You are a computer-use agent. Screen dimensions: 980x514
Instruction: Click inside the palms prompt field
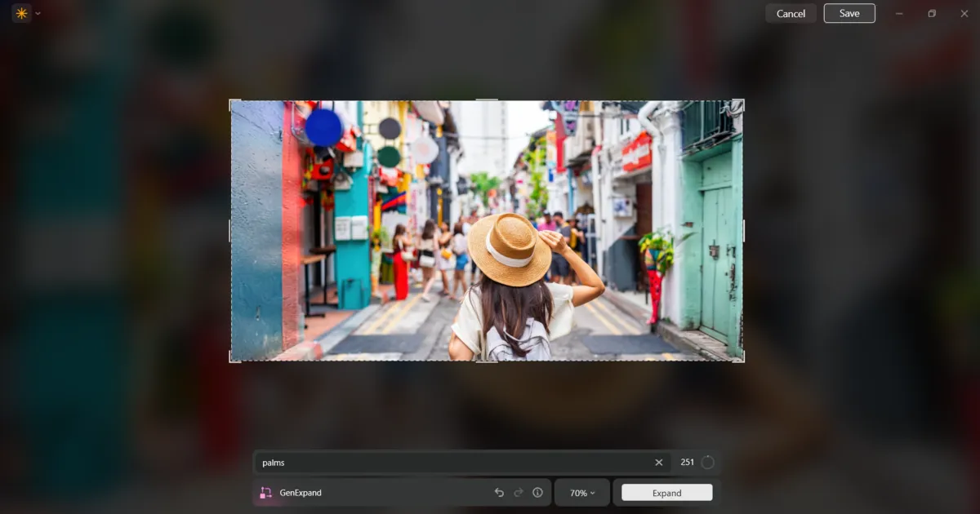pos(408,462)
